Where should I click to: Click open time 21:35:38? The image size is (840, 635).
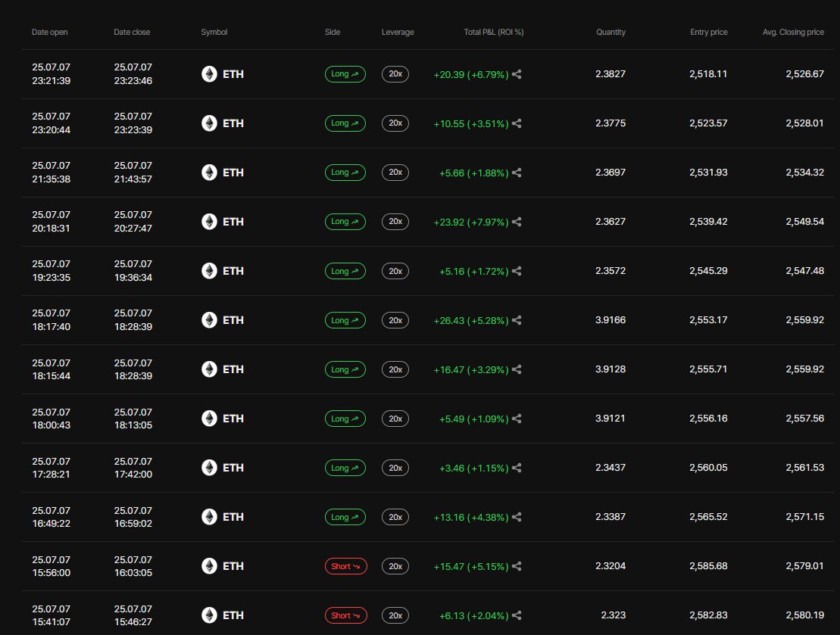coord(51,179)
